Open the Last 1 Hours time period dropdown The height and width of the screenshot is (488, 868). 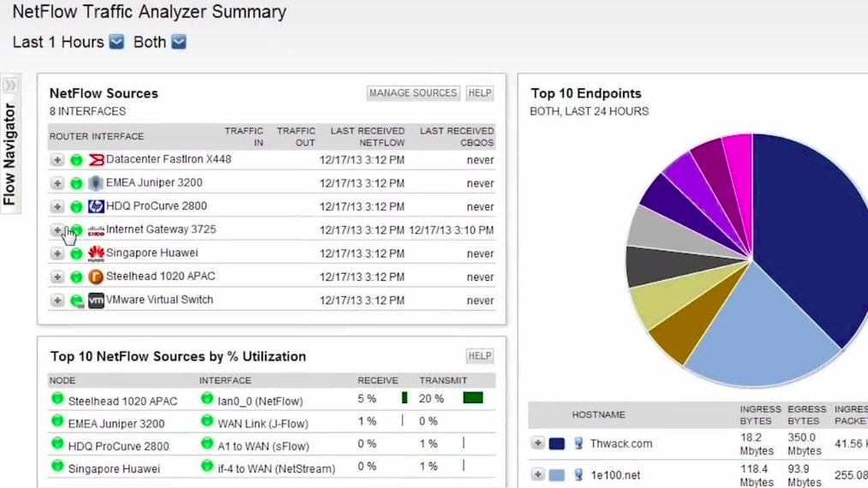117,42
